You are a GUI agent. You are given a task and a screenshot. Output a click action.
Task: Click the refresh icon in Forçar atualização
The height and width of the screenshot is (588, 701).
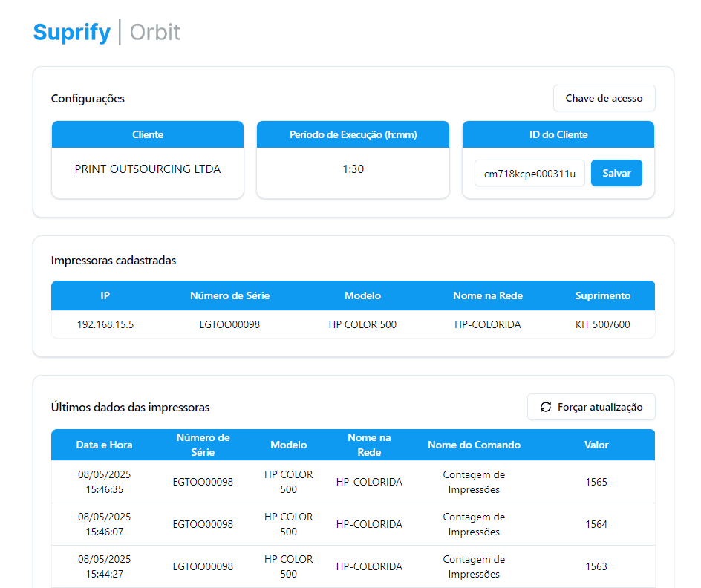[545, 407]
